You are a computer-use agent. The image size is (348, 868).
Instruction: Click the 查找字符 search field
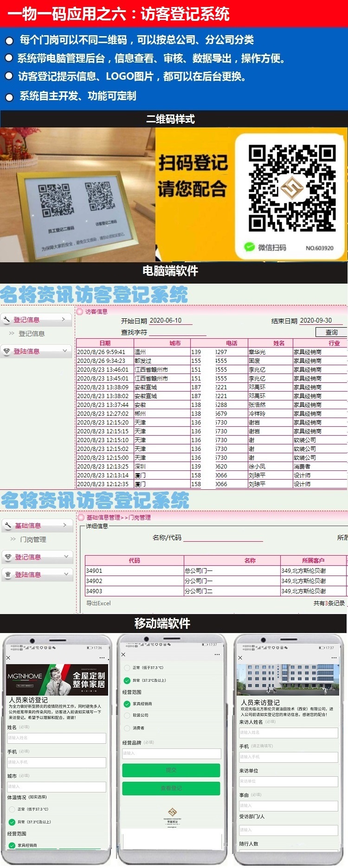point(178,332)
